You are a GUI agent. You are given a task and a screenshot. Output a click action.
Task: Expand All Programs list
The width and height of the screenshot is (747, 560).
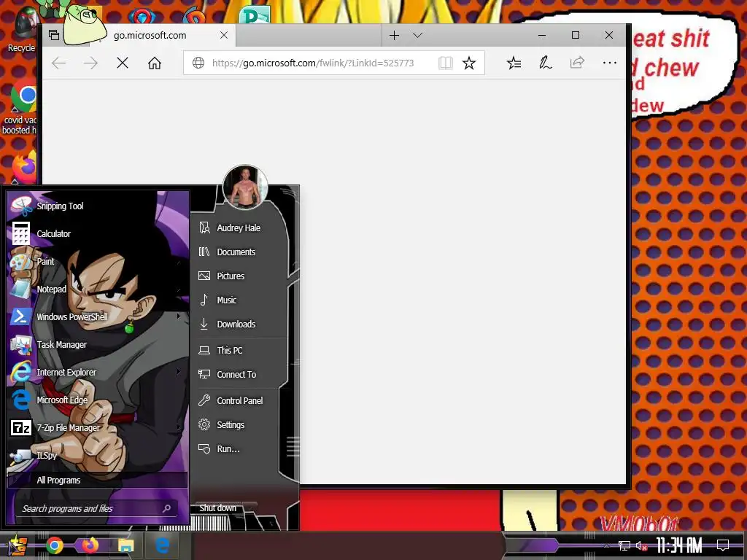click(98, 480)
